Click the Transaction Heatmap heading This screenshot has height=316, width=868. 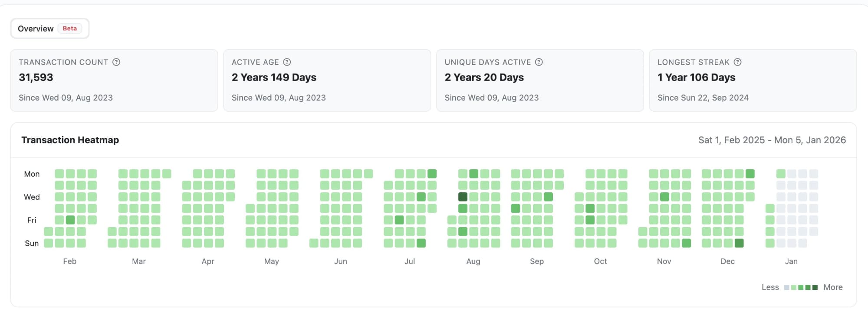[x=70, y=140]
